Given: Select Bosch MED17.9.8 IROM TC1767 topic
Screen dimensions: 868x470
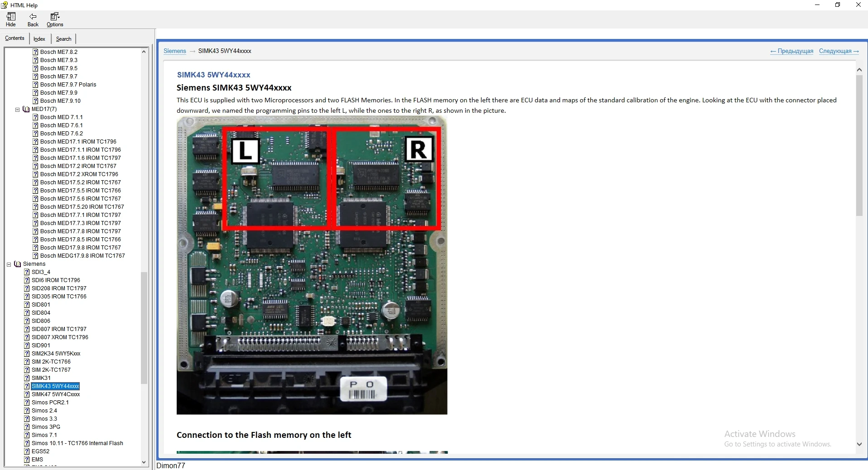Looking at the screenshot, I should point(81,248).
